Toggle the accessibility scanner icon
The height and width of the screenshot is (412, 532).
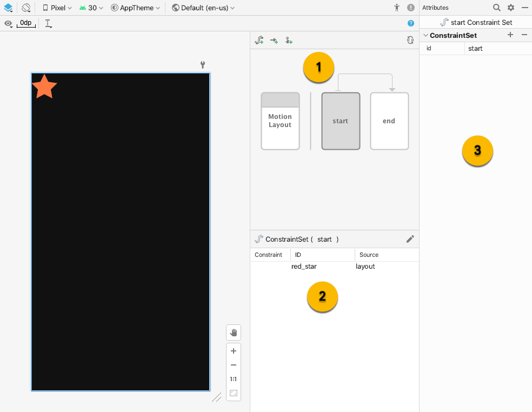pos(396,8)
